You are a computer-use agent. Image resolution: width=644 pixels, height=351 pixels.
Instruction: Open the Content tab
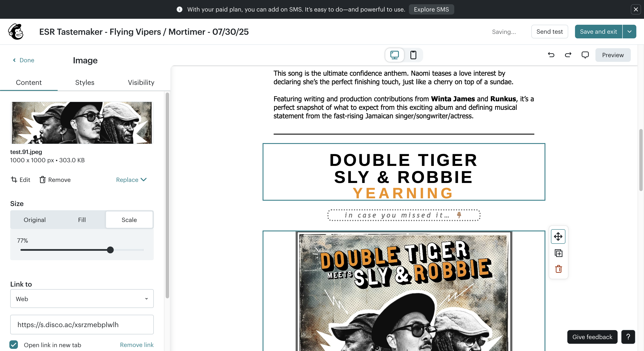click(29, 82)
